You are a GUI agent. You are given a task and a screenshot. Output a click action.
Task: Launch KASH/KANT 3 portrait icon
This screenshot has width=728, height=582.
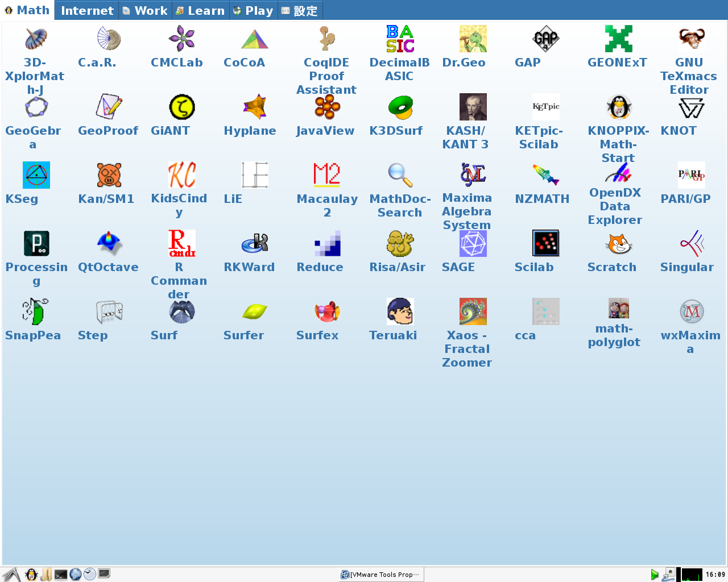[x=473, y=107]
